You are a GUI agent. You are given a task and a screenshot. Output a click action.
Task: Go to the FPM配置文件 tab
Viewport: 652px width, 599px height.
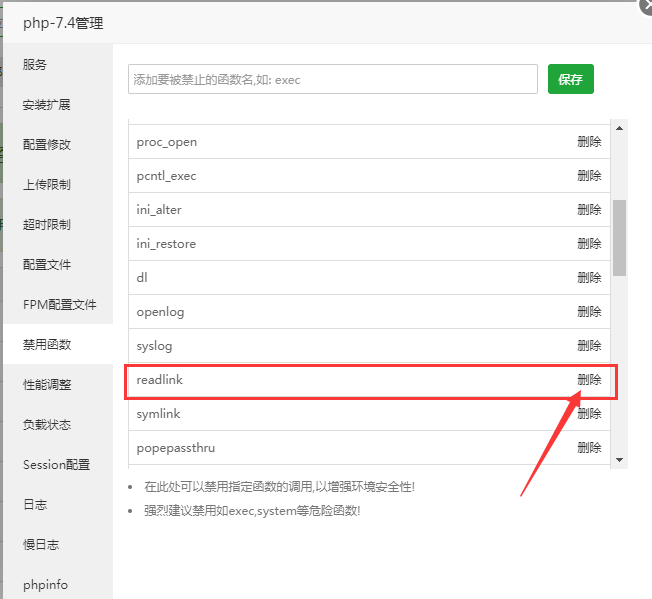59,305
